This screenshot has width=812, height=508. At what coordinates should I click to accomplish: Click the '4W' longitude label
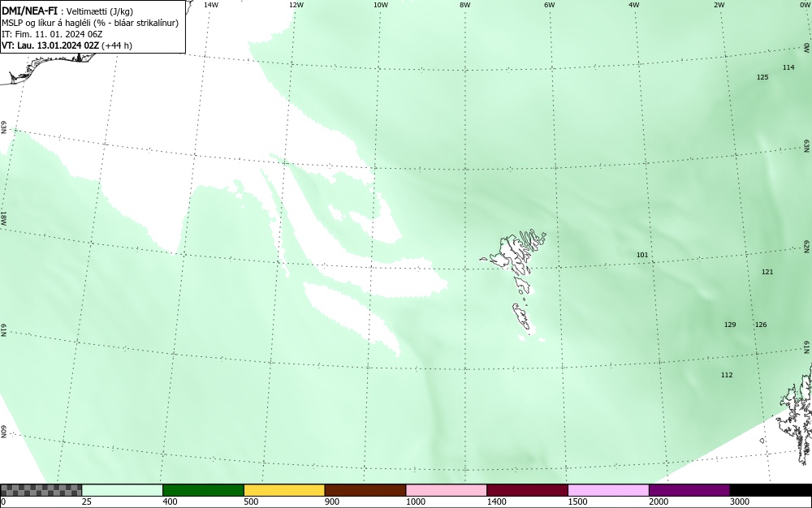coord(634,5)
